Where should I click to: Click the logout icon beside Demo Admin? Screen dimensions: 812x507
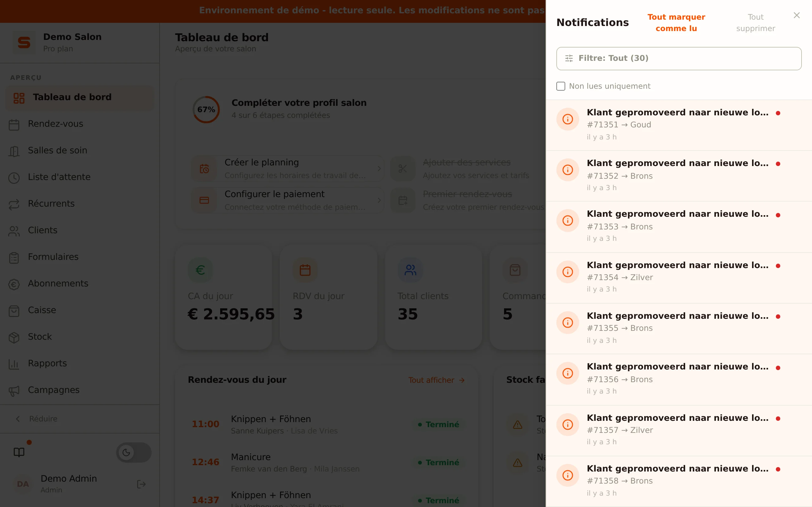(x=141, y=484)
